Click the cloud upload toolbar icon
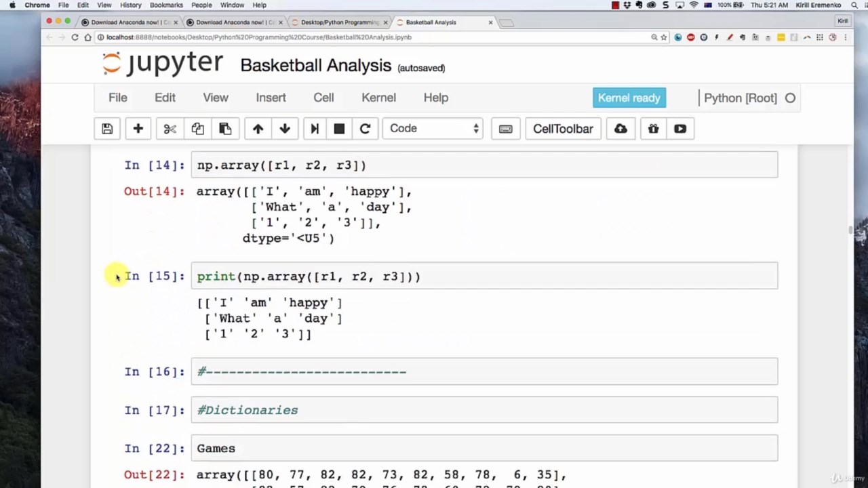Image resolution: width=868 pixels, height=488 pixels. (x=620, y=129)
